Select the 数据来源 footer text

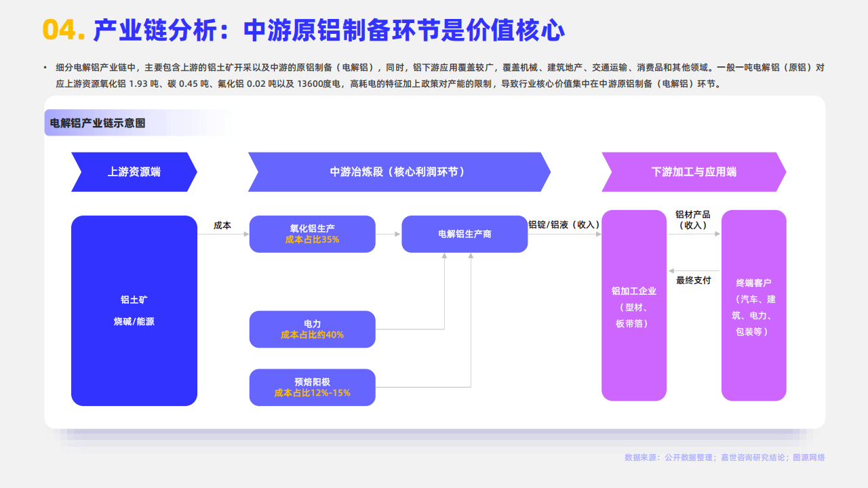pos(724,457)
